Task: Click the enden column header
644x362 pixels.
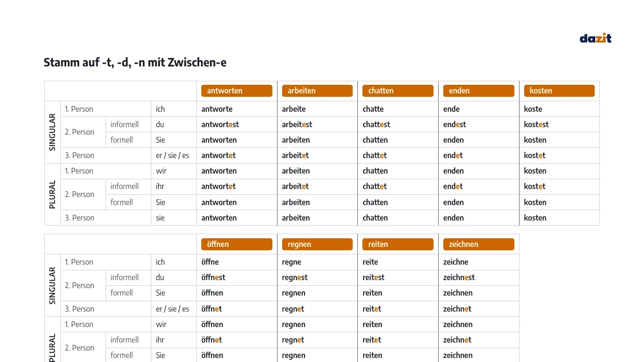Action: (478, 91)
